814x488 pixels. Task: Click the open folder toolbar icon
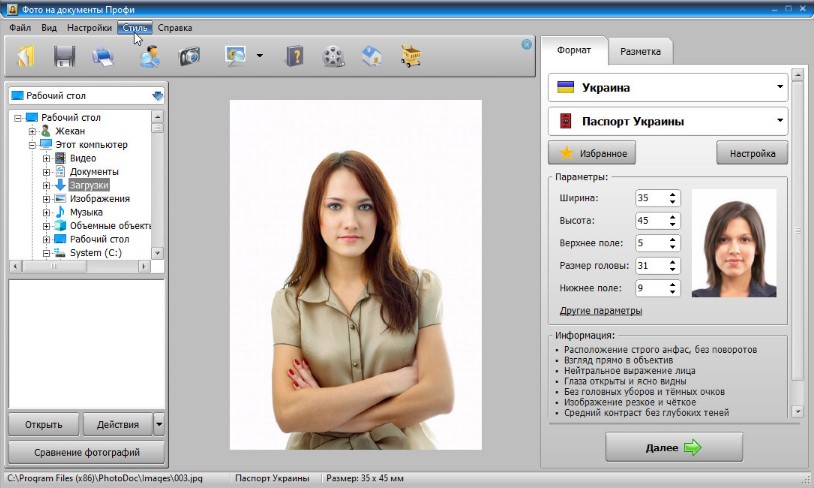click(26, 56)
